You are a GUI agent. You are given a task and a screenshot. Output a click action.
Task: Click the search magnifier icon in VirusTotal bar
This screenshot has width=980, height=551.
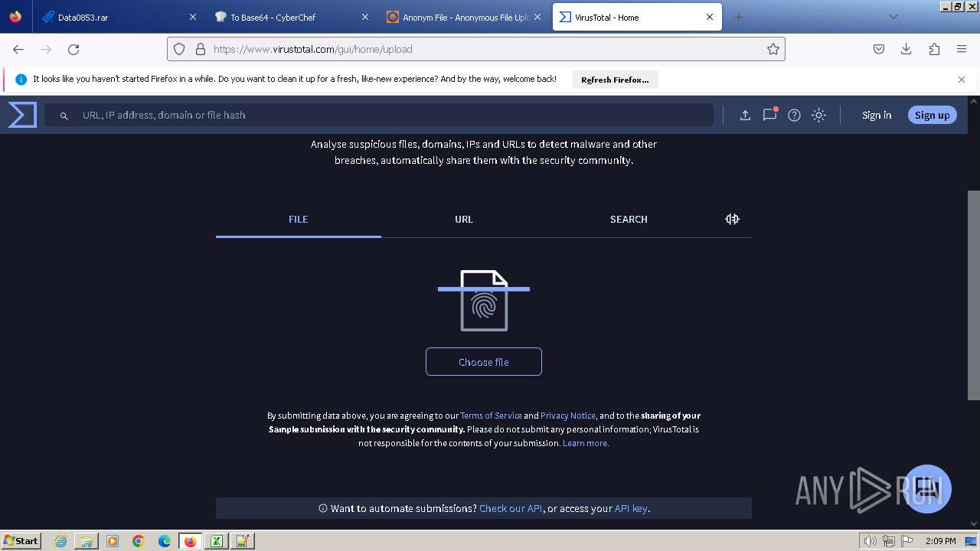click(64, 116)
